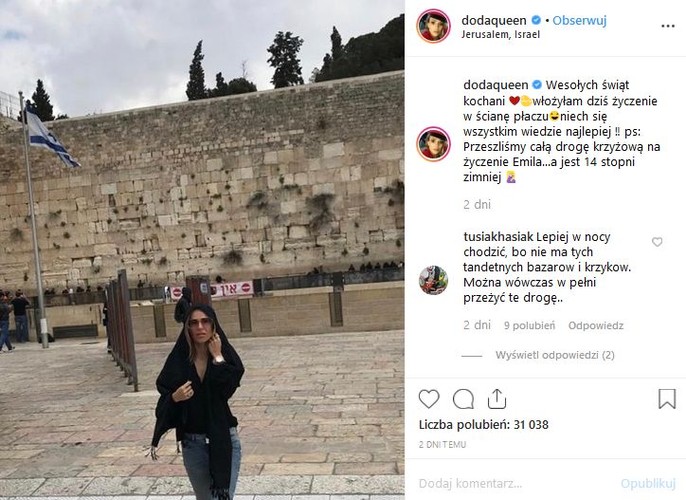Reply to the comment via Odpowiedz
The width and height of the screenshot is (686, 500).
click(596, 325)
